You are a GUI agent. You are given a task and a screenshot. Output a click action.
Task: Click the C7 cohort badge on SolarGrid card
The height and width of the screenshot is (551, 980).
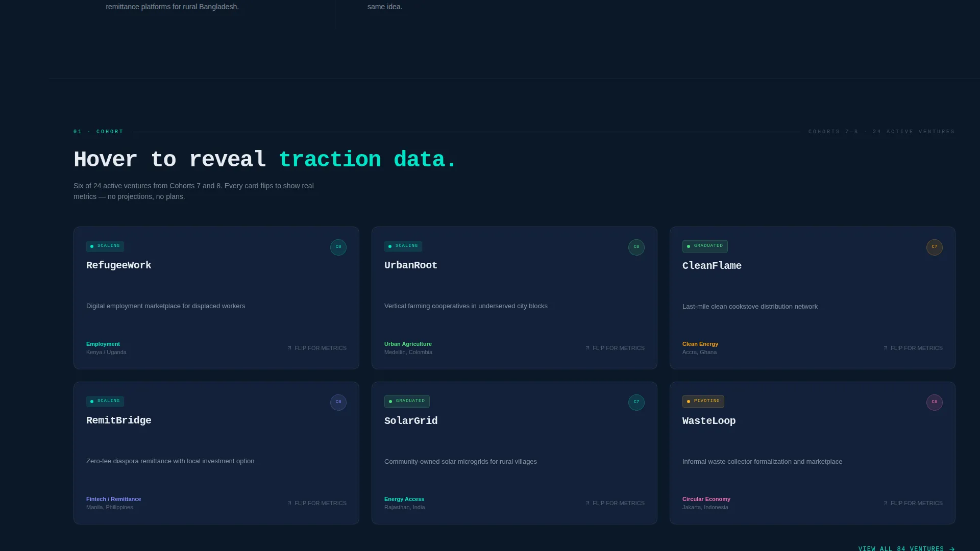tap(636, 403)
